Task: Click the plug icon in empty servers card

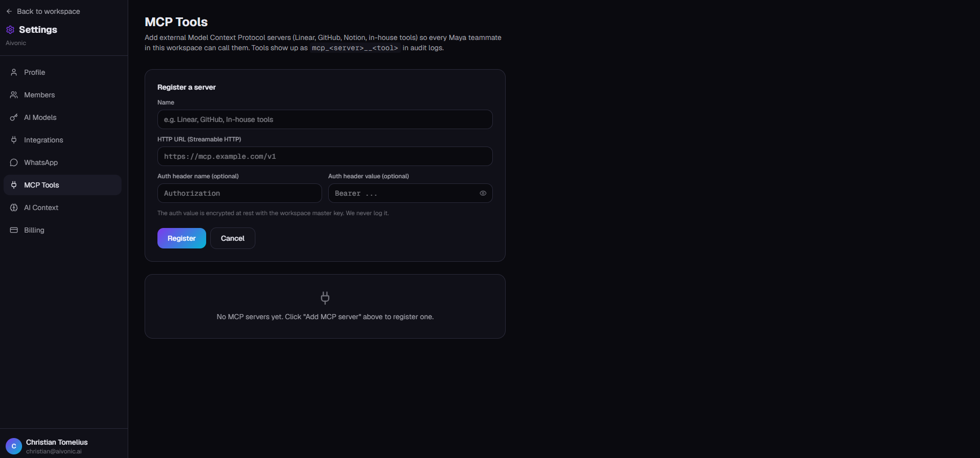Action: (325, 298)
